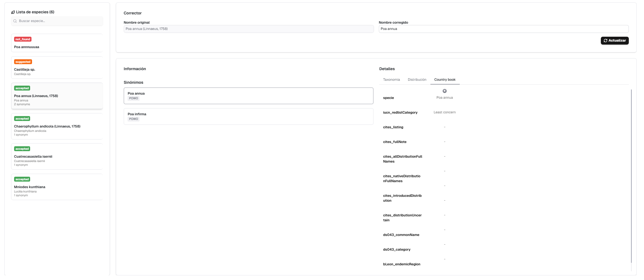This screenshot has height=280, width=644.
Task: Open the suggested Castilleja sp. entry
Action: tap(57, 68)
